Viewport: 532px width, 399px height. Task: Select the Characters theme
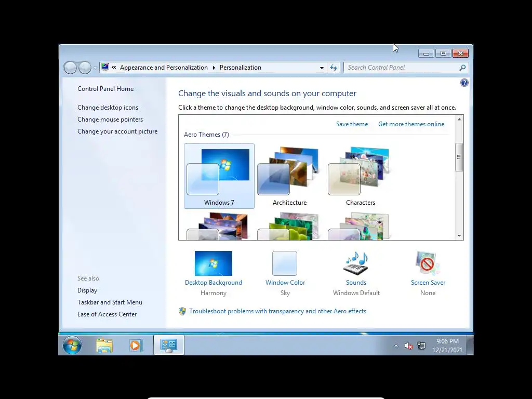click(361, 176)
